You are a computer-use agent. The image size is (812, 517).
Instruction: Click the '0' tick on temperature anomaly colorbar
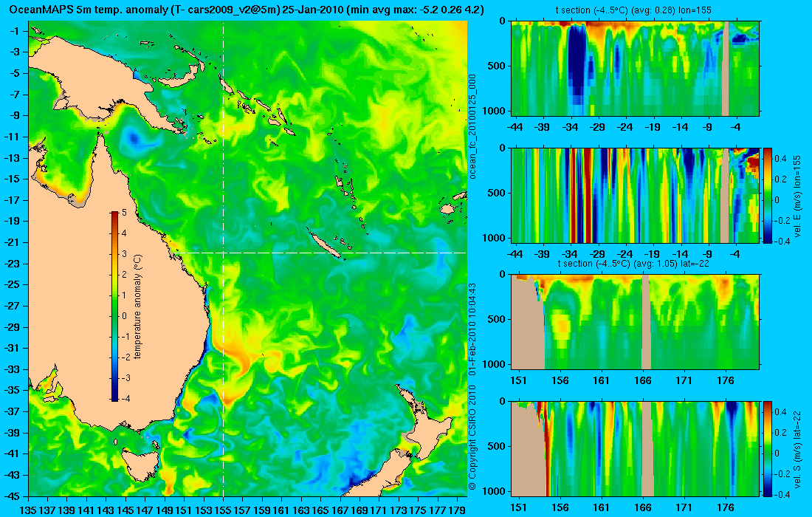[x=124, y=316]
